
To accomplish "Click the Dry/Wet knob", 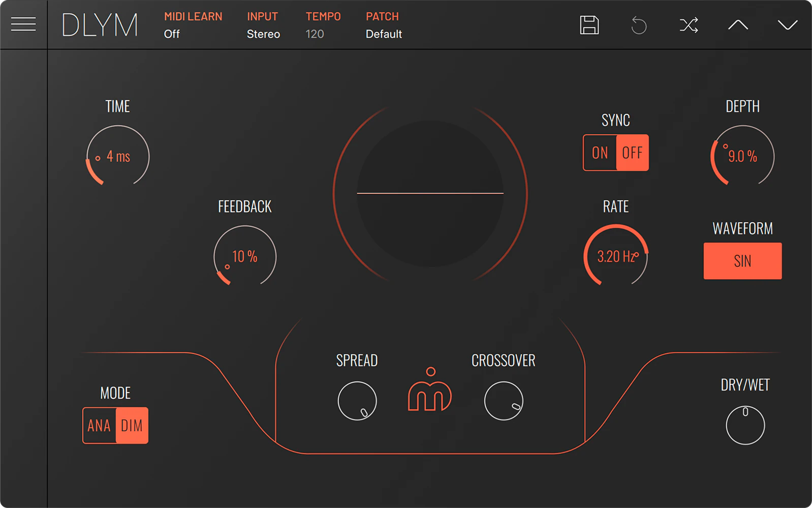I will click(x=745, y=425).
